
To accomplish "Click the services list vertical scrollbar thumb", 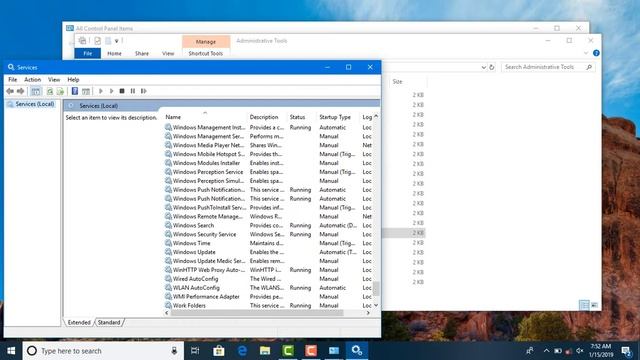I will 376,288.
